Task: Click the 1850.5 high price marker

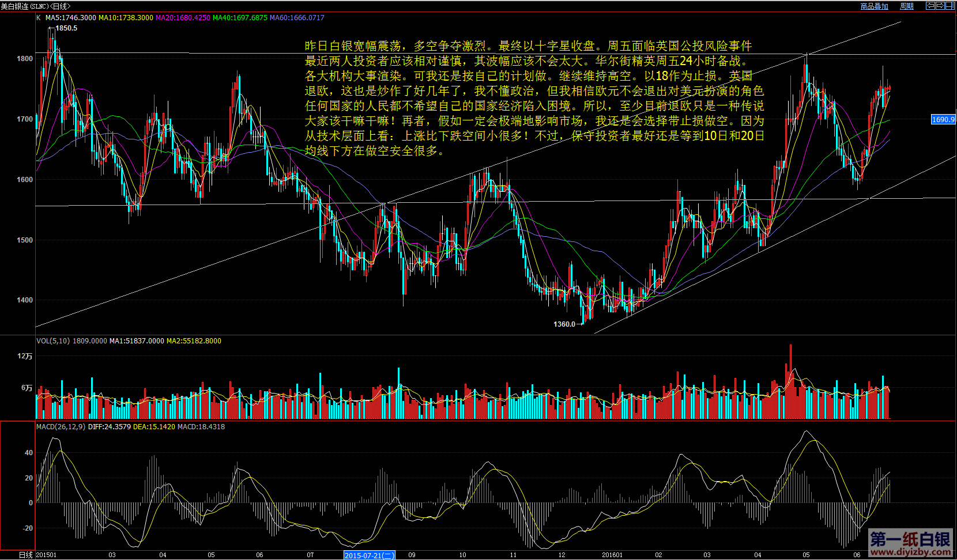Action: tap(66, 28)
